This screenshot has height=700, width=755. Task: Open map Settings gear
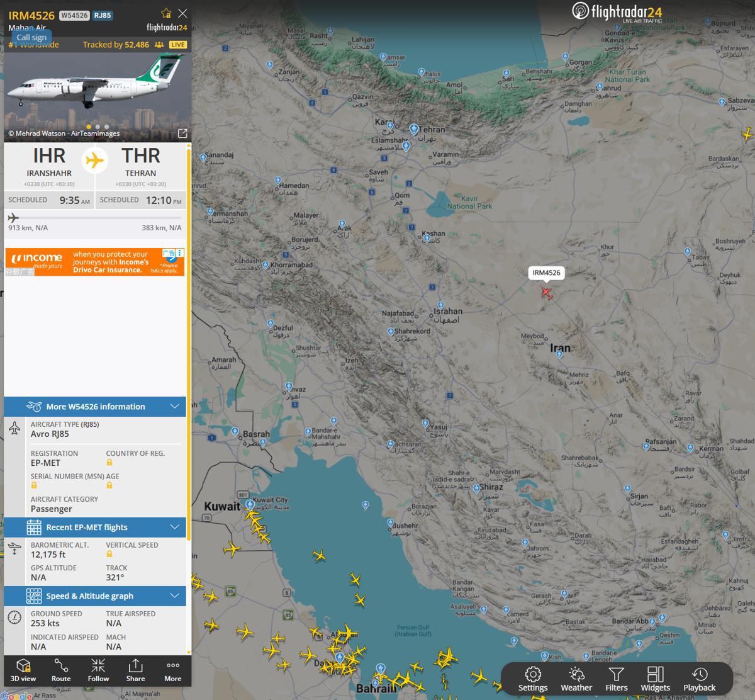coord(533,679)
